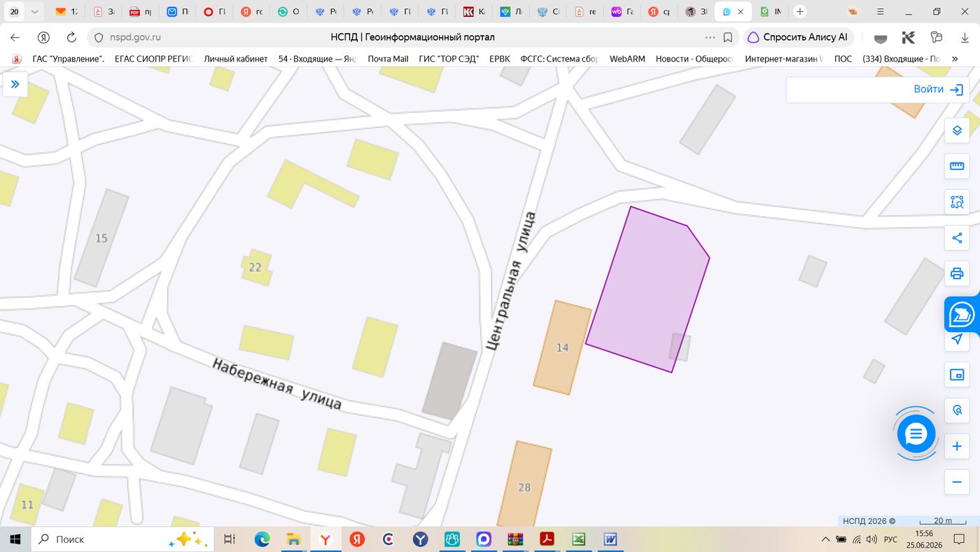This screenshot has height=552, width=980.
Task: Open bookmark ГИС "ТОР СЭД"
Action: (449, 59)
